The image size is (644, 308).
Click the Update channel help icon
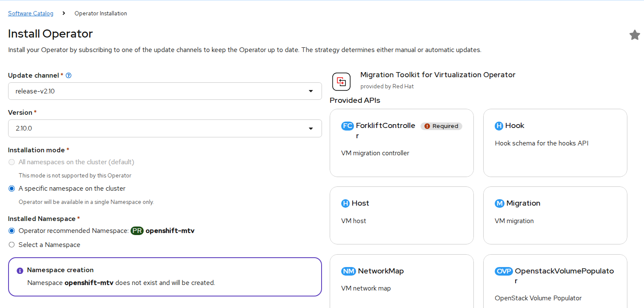(69, 76)
